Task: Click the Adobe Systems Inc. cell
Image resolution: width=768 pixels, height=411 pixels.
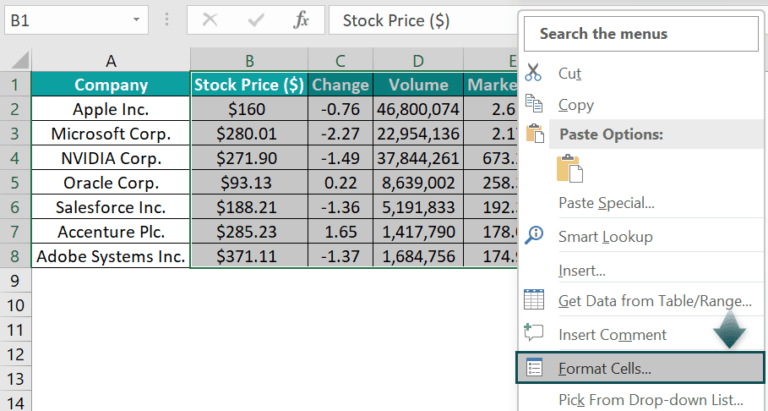Action: pos(111,256)
